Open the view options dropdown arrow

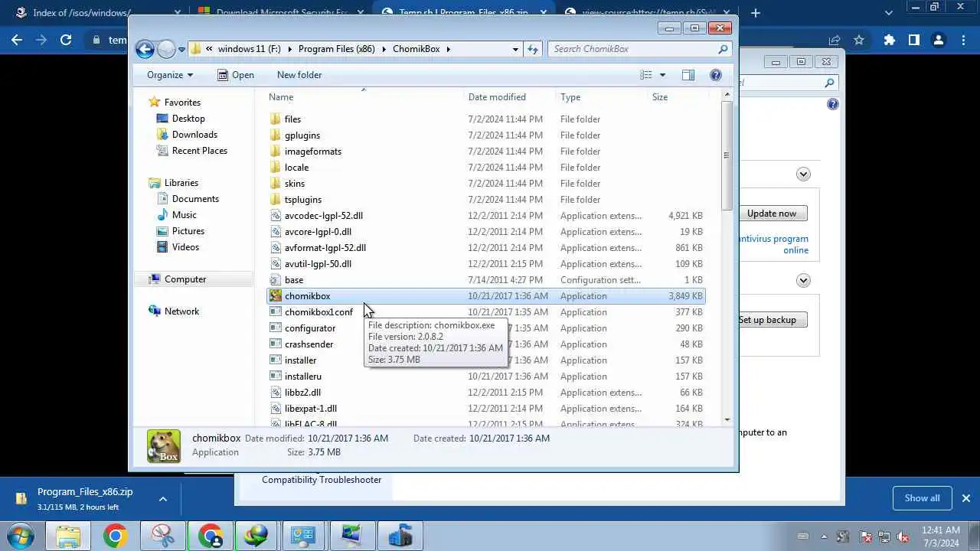click(x=662, y=75)
